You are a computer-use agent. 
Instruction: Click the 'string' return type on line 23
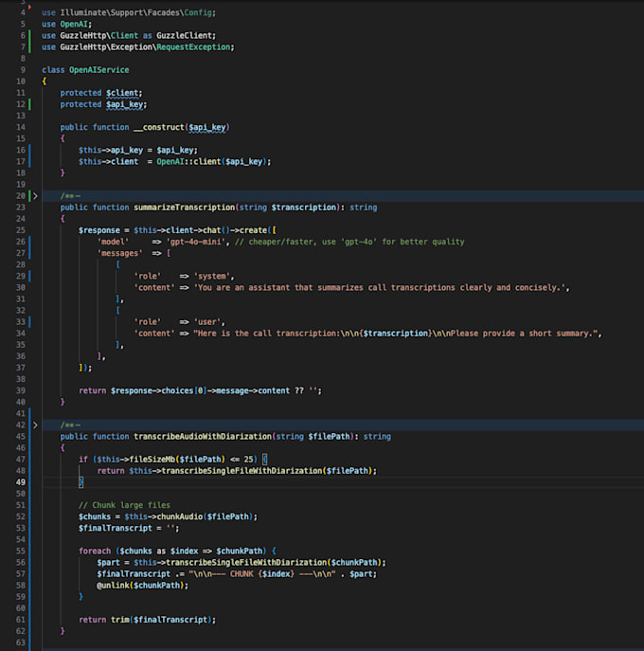[x=363, y=208]
